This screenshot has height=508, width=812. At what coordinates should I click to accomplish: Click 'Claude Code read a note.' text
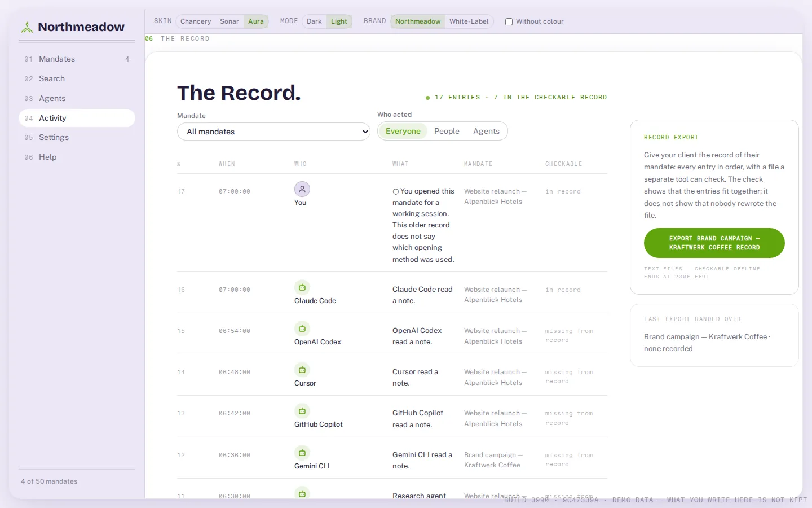[x=422, y=295]
